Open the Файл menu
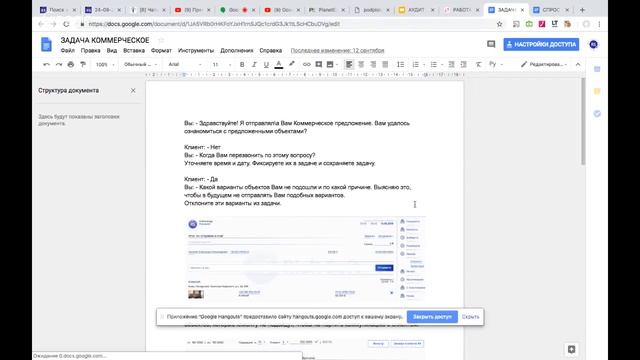Screen dimensions: 640x360 click(x=68, y=51)
